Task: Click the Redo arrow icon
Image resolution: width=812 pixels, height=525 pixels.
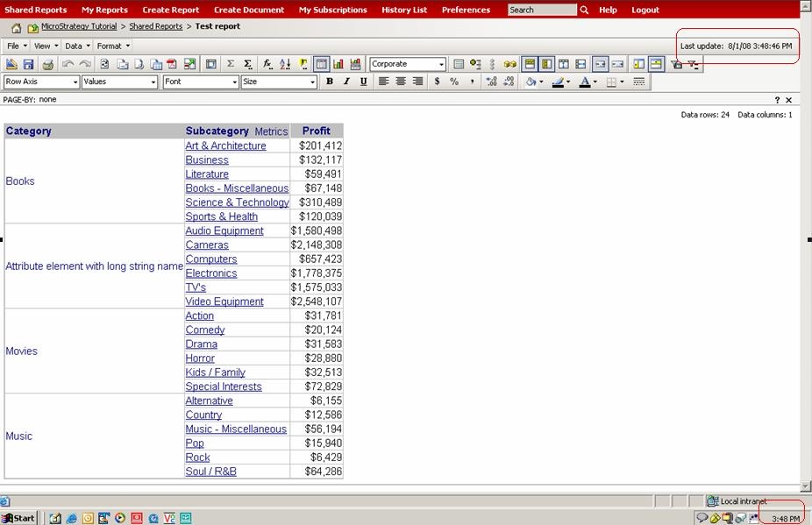Action: (85, 64)
